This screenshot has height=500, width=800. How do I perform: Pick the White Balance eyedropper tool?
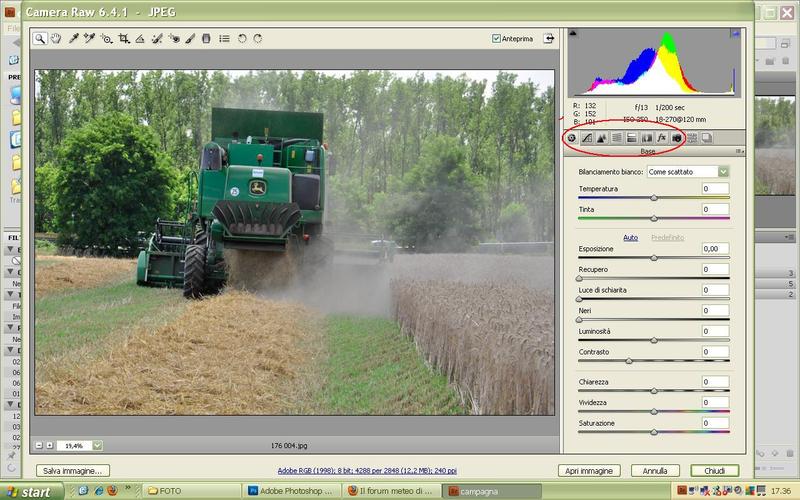click(74, 38)
